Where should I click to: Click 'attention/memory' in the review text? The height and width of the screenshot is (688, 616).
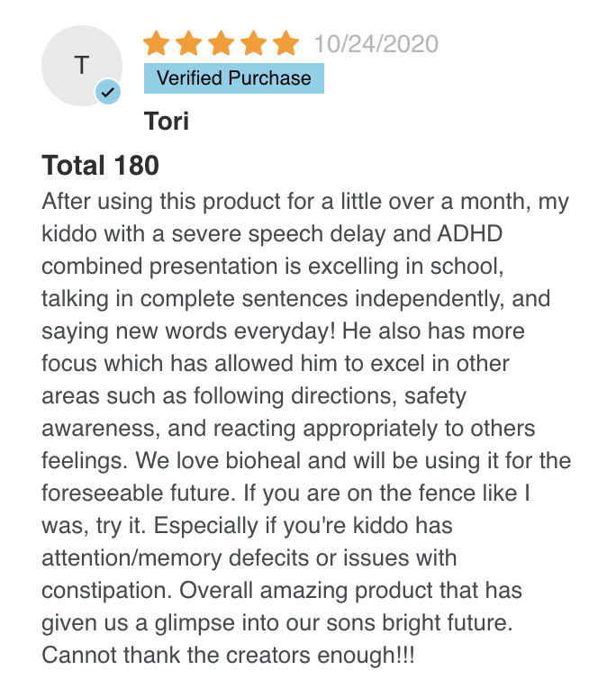pos(131,557)
